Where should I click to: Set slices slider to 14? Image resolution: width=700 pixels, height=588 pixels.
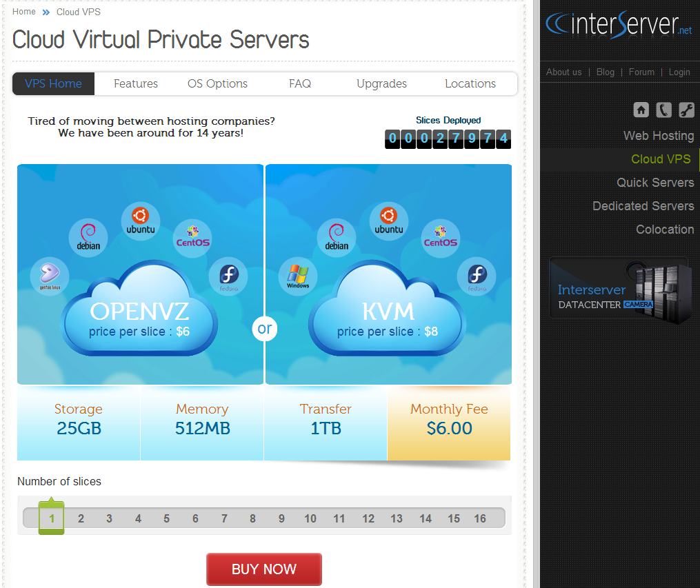426,518
